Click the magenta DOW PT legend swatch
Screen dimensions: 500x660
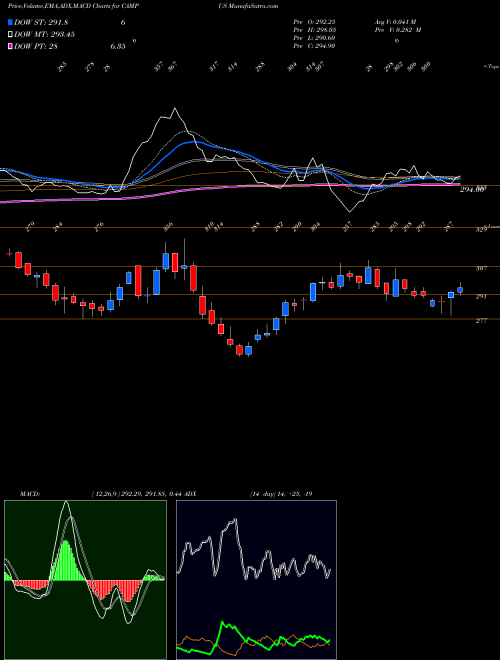(11, 46)
